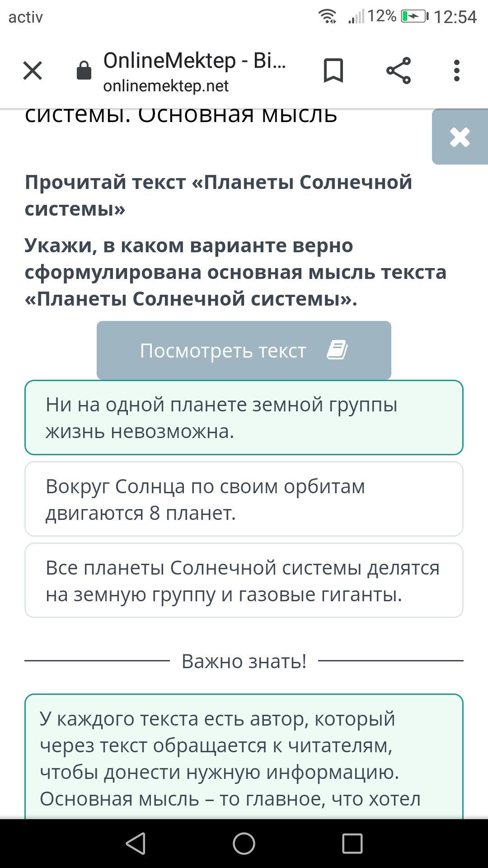Click the book icon in text button
Image resolution: width=488 pixels, height=868 pixels.
coord(337,350)
